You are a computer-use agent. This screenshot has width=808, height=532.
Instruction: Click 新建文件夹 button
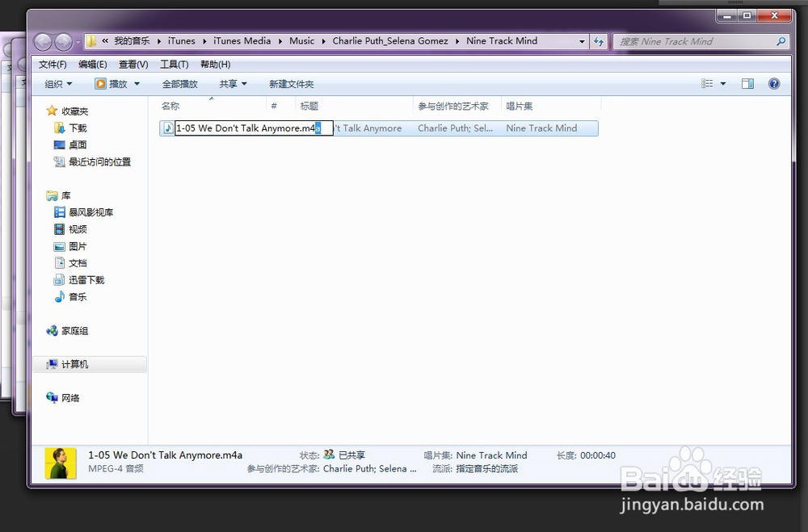(291, 84)
